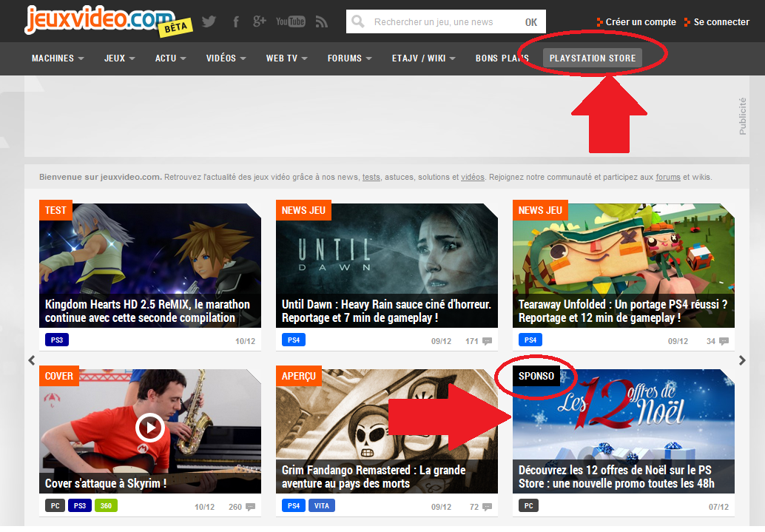Expand the JEUX menu

click(x=119, y=58)
